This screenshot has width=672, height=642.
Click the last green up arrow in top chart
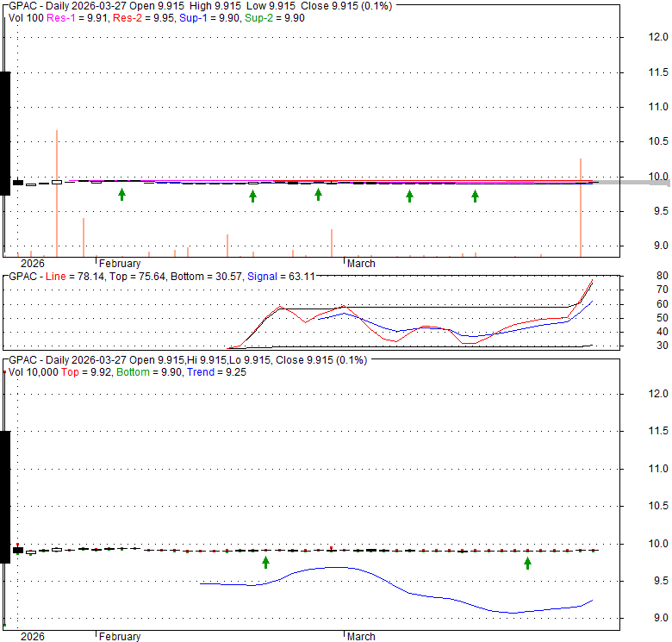pyautogui.click(x=475, y=196)
